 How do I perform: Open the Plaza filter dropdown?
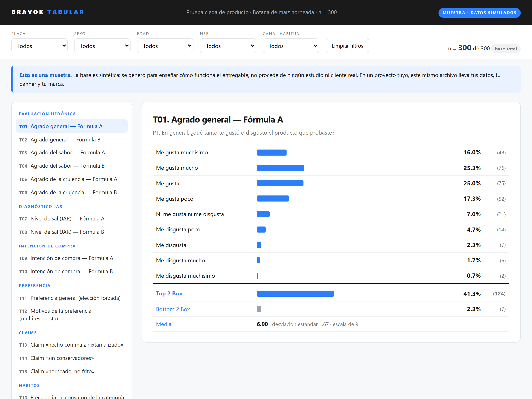click(39, 46)
